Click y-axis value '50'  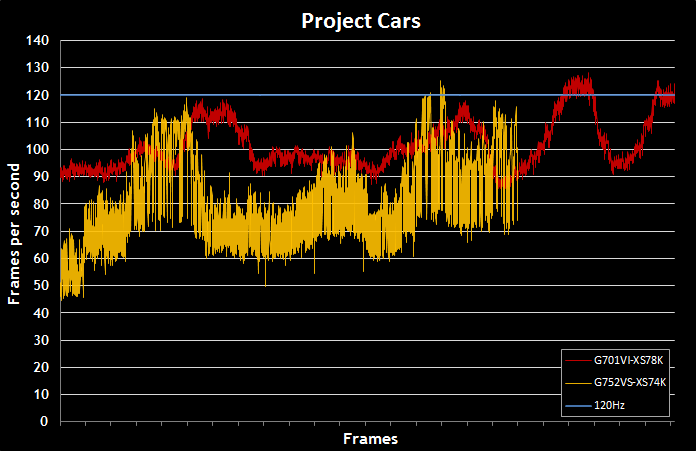(41, 285)
